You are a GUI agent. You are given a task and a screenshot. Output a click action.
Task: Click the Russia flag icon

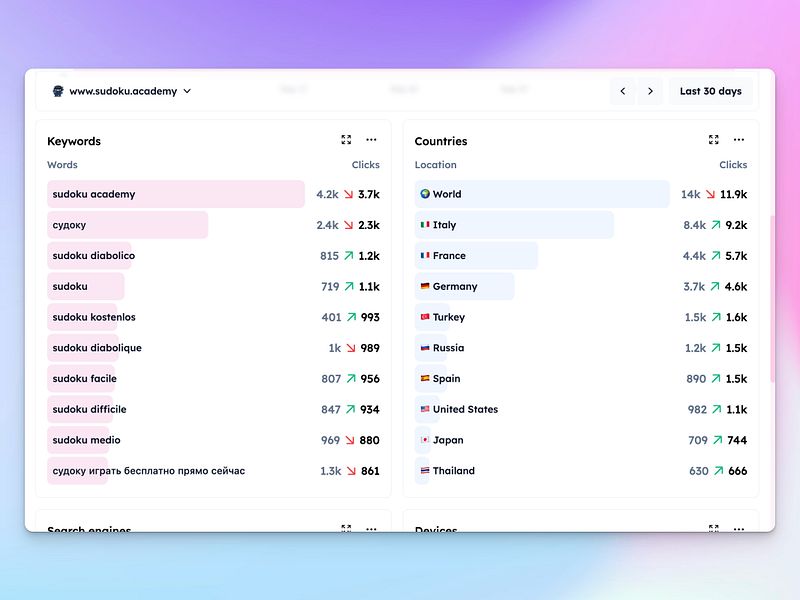(425, 347)
